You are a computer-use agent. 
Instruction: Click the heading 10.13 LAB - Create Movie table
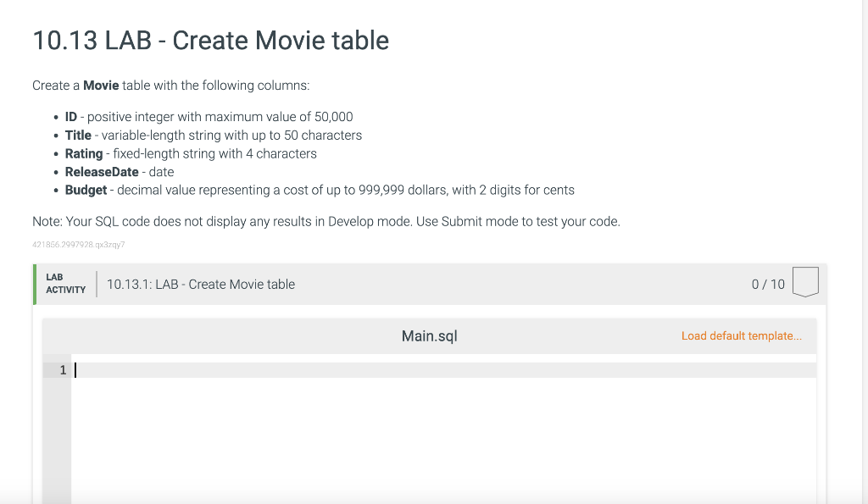click(x=210, y=40)
